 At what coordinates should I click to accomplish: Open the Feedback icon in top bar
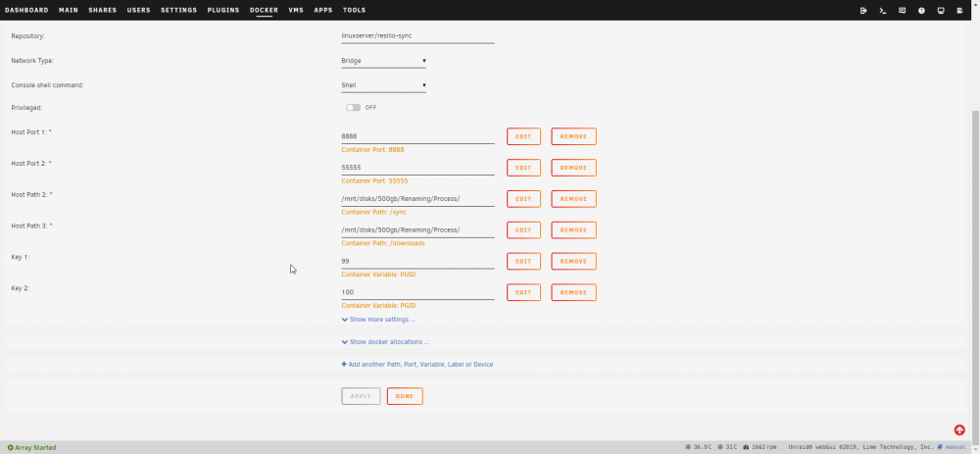point(902,11)
